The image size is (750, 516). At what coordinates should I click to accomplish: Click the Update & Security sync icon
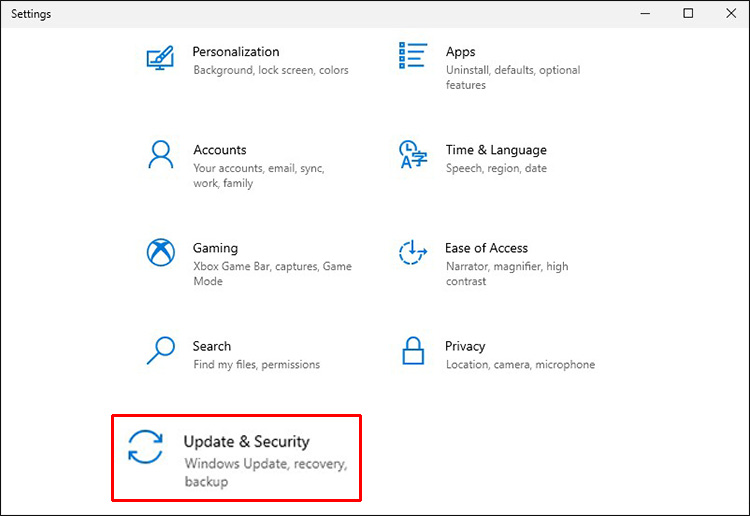[x=146, y=447]
